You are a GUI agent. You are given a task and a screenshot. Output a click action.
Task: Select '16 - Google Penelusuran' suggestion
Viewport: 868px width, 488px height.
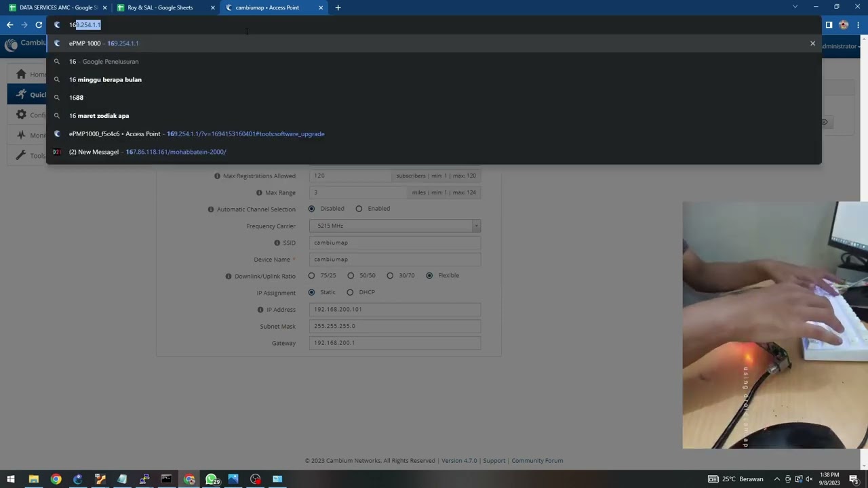coord(434,62)
